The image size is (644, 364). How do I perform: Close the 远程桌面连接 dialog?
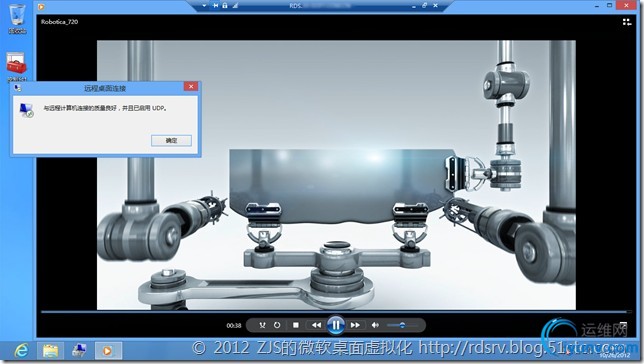tap(191, 86)
